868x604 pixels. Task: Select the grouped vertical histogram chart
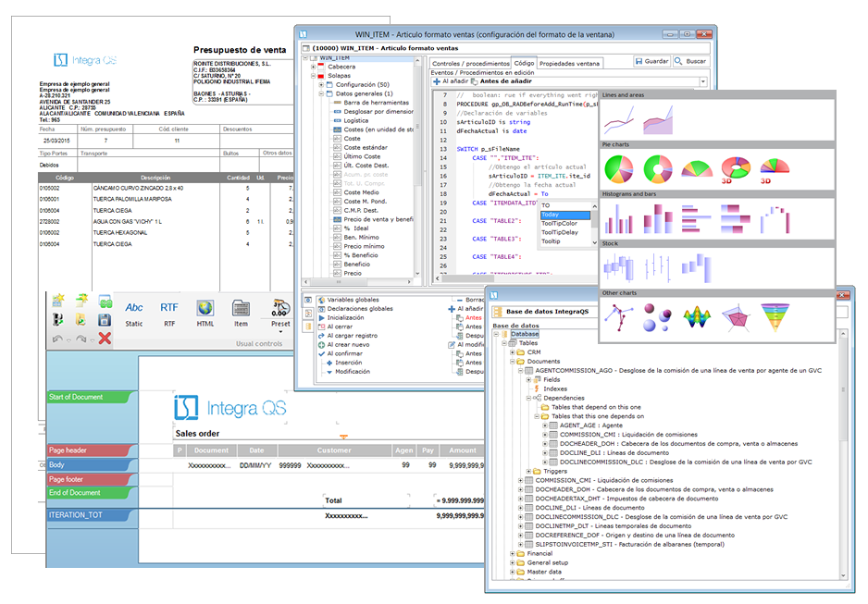[619, 219]
